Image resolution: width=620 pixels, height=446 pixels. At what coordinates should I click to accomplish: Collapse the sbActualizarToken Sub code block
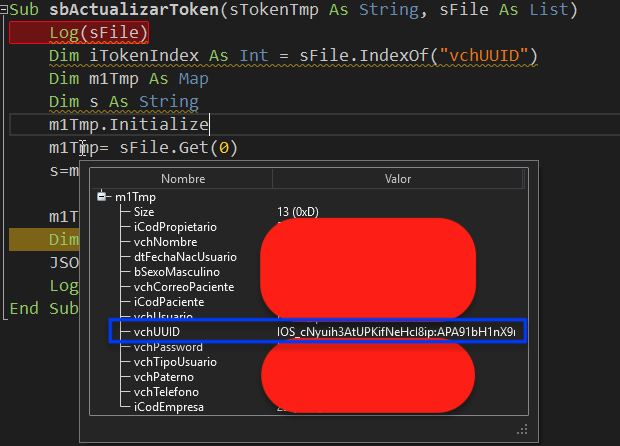[x=5, y=10]
